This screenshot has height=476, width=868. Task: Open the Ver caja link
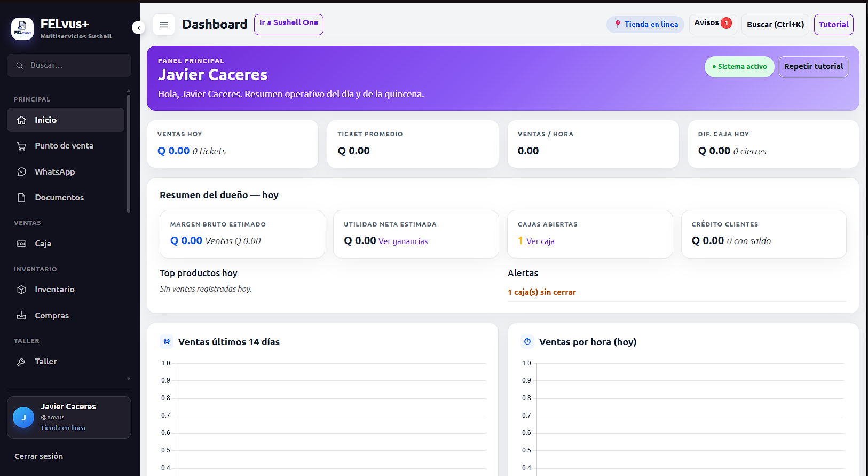(x=540, y=241)
